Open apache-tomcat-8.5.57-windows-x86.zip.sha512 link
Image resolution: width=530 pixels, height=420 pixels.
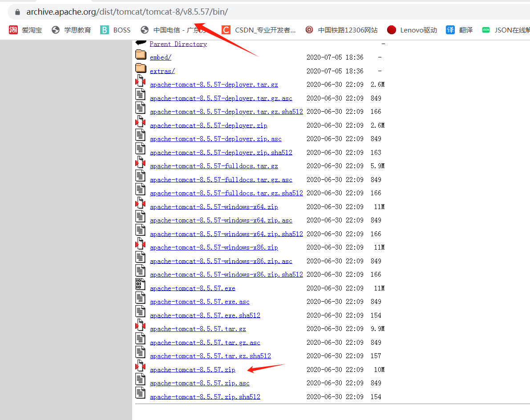226,275
